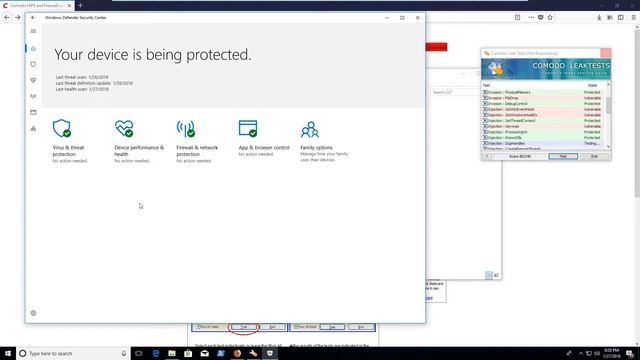Expand the Defender hamburger menu

pos(33,31)
